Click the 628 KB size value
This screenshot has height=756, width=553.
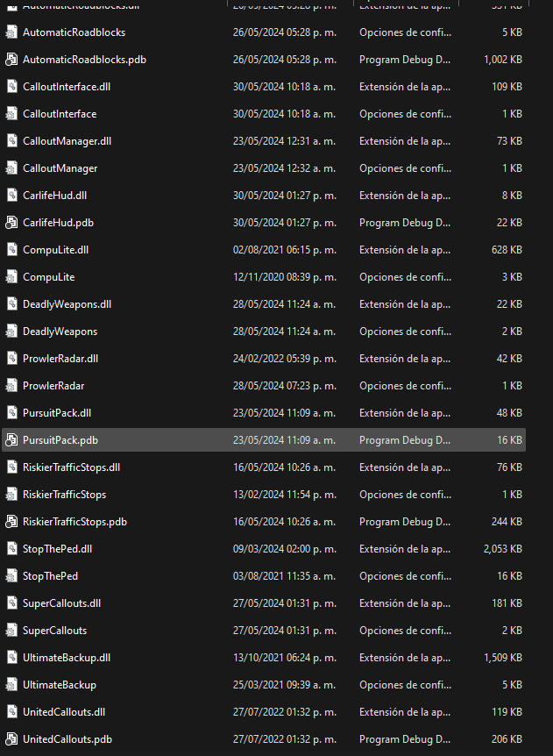[507, 250]
